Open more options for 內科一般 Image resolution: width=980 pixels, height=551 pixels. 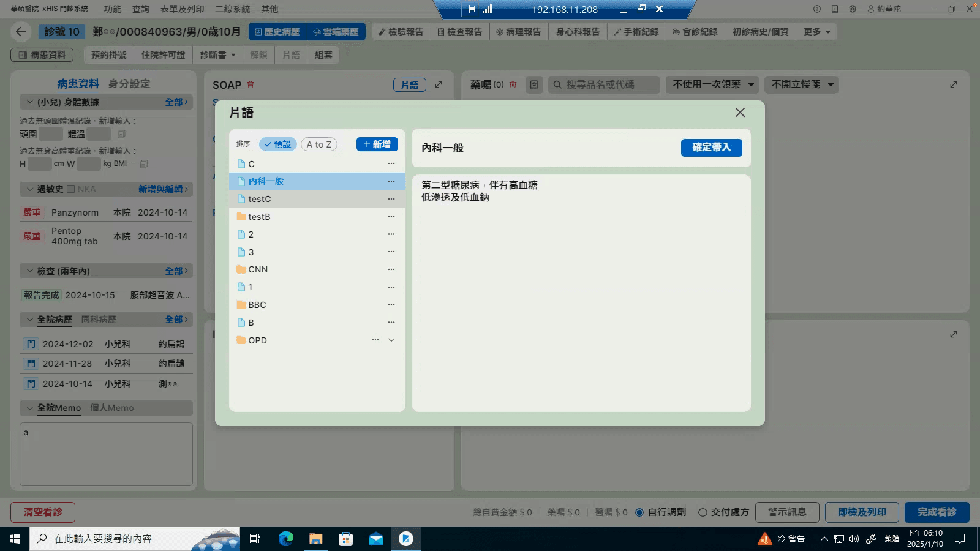pyautogui.click(x=391, y=181)
